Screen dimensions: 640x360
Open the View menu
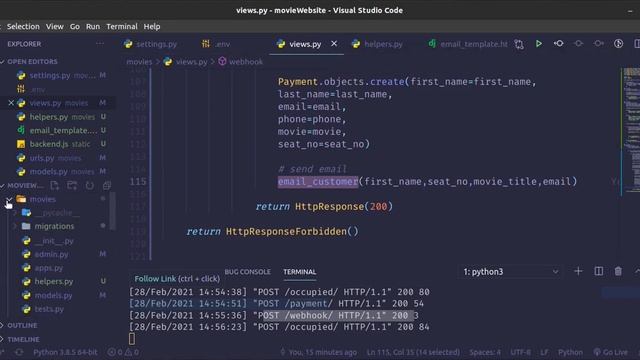coord(54,27)
